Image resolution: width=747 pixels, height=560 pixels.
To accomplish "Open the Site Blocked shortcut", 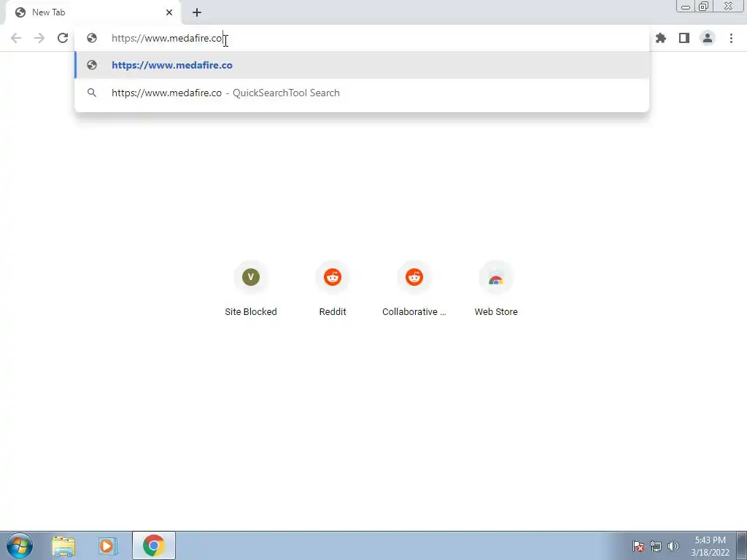I will click(251, 289).
